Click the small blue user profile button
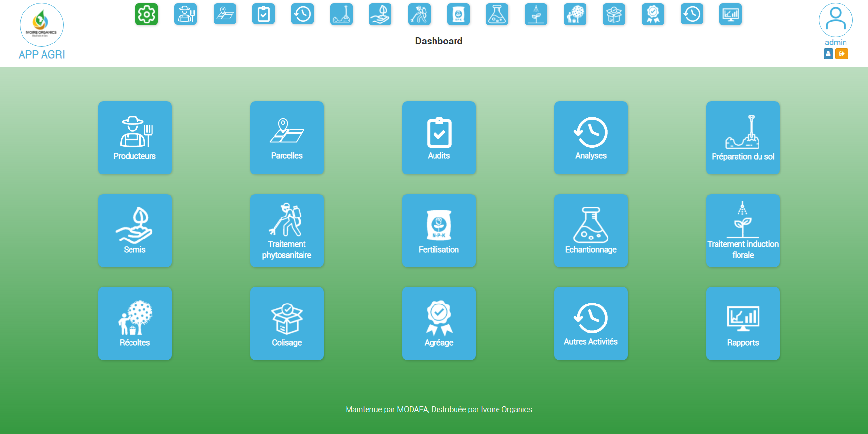The image size is (868, 434). (828, 54)
